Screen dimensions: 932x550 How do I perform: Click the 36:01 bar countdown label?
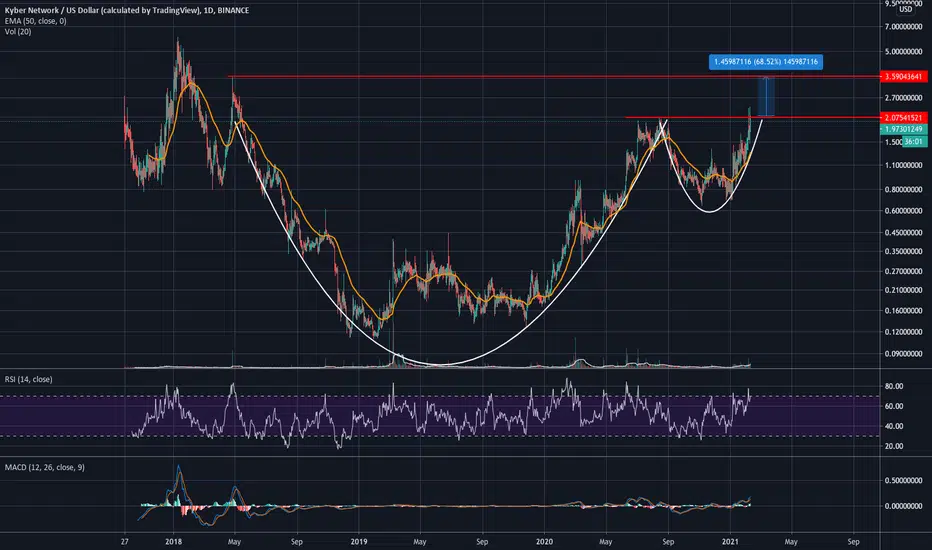pos(914,142)
